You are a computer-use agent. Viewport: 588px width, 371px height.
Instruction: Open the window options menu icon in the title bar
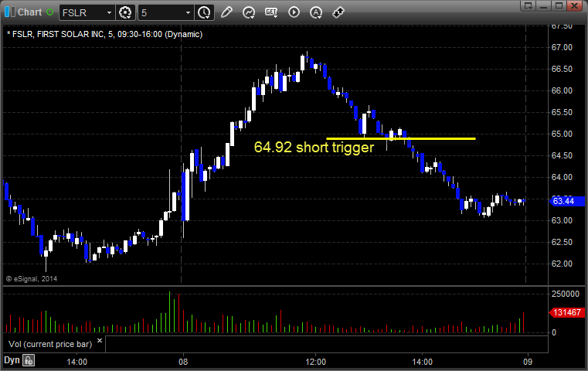[x=529, y=5]
